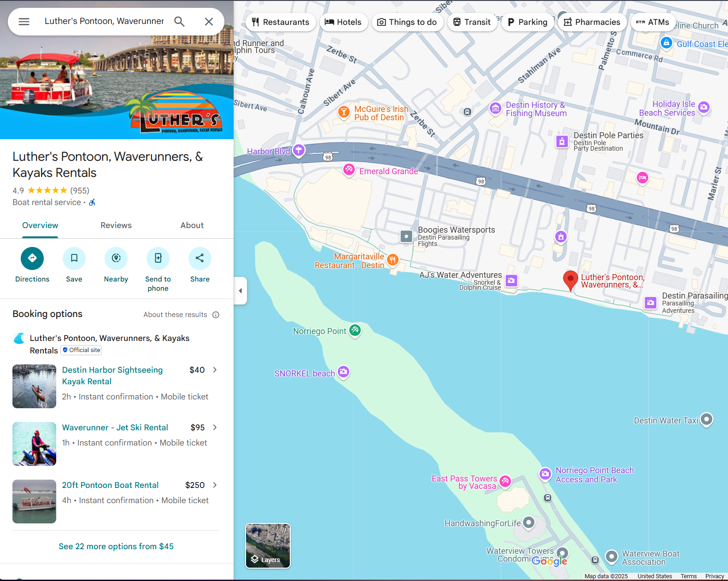
Task: Click the search magnifier icon
Action: 179,22
